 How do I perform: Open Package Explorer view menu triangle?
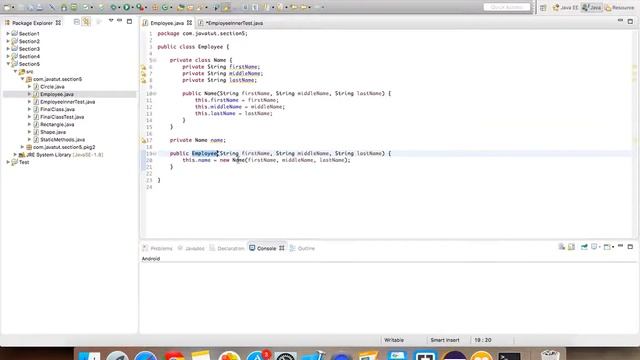111,21
